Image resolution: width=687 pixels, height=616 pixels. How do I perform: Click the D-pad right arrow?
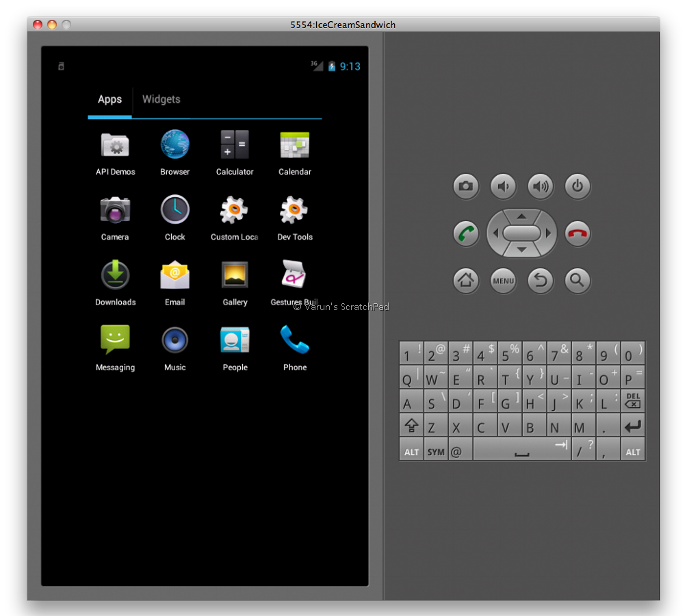click(x=547, y=233)
